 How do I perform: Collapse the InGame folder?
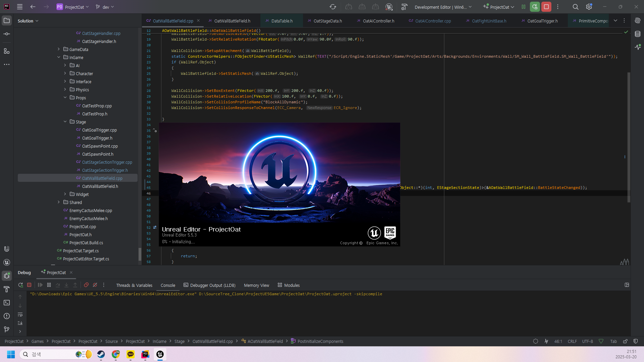(x=59, y=57)
